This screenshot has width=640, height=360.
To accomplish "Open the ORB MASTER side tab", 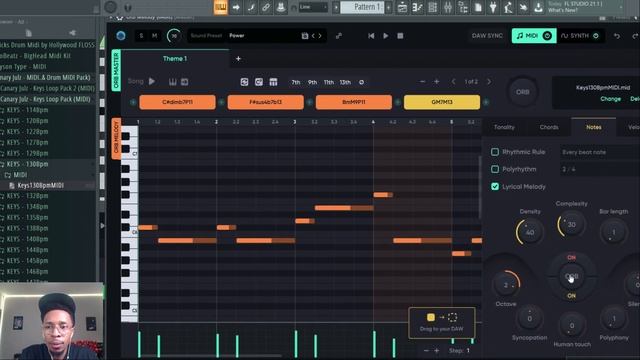I will [116, 70].
